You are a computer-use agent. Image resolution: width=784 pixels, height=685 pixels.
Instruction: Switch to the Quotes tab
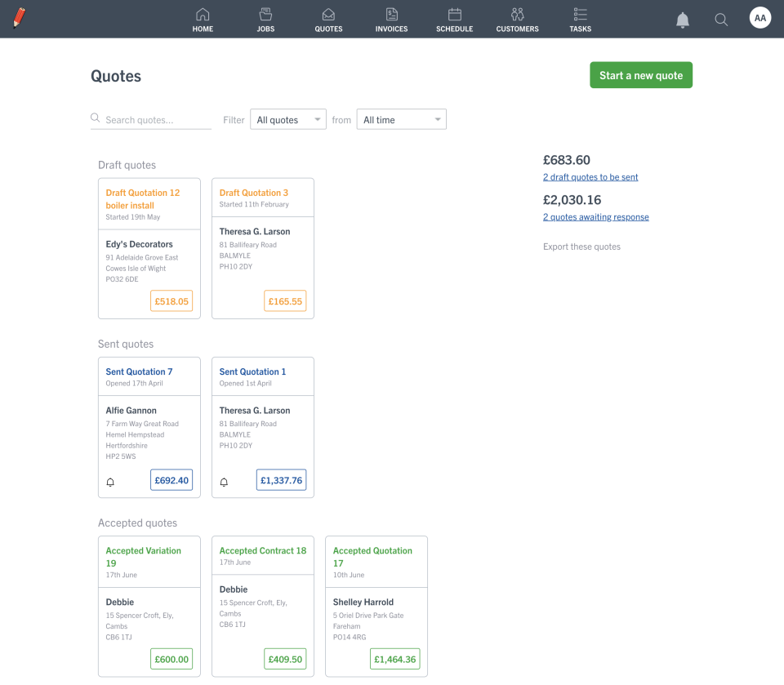pyautogui.click(x=328, y=18)
